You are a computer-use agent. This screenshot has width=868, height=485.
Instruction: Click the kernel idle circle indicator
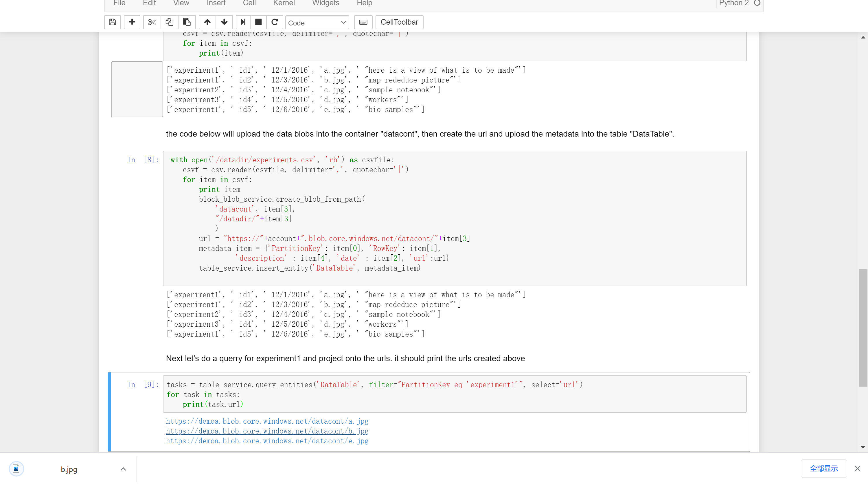[757, 3]
